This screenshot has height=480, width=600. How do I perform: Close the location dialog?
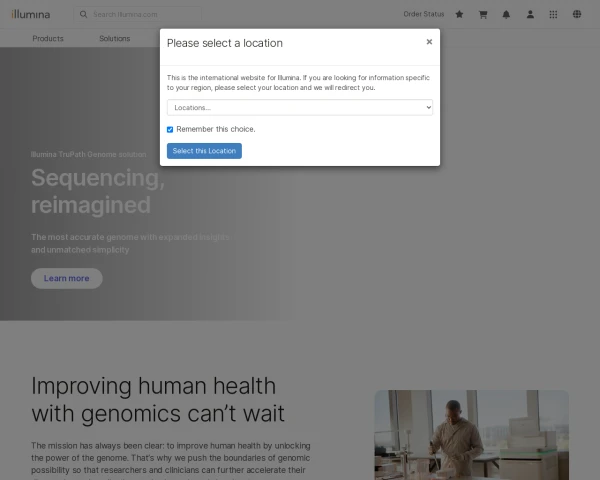[429, 42]
